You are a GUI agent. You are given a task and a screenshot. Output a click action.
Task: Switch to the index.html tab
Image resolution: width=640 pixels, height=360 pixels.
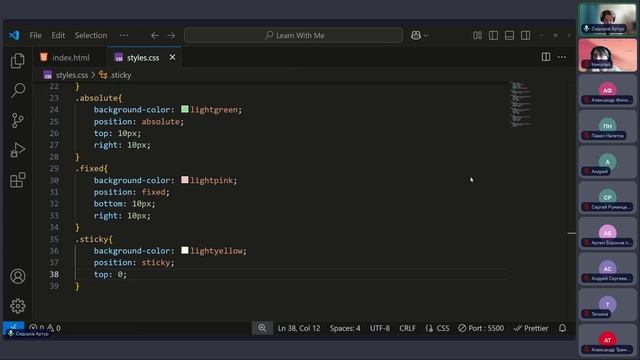click(x=70, y=58)
